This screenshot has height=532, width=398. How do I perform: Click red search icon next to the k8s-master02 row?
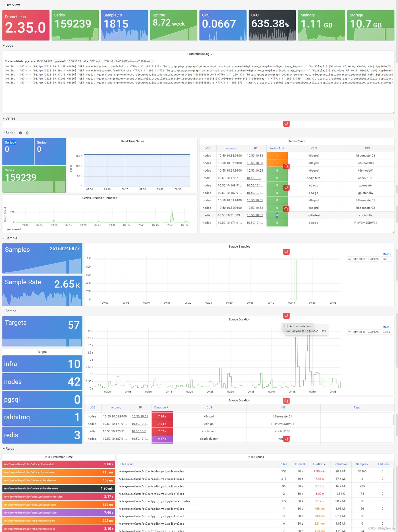[286, 209]
